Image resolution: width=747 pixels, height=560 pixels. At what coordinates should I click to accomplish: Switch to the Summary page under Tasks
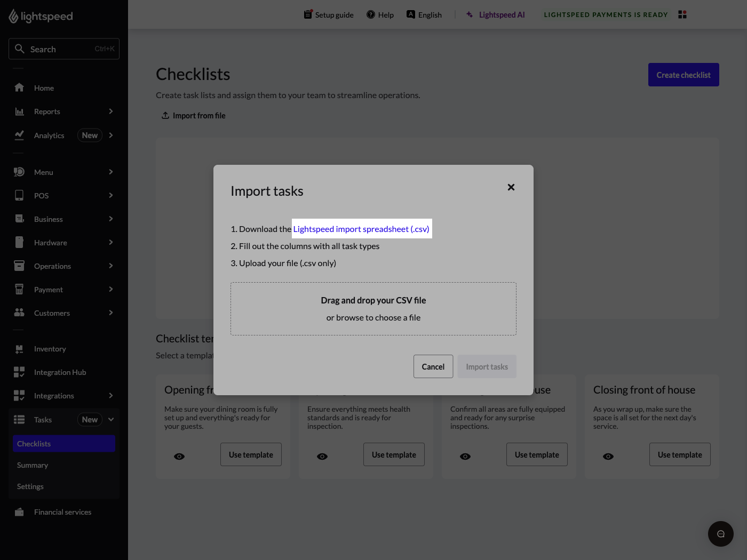point(33,465)
